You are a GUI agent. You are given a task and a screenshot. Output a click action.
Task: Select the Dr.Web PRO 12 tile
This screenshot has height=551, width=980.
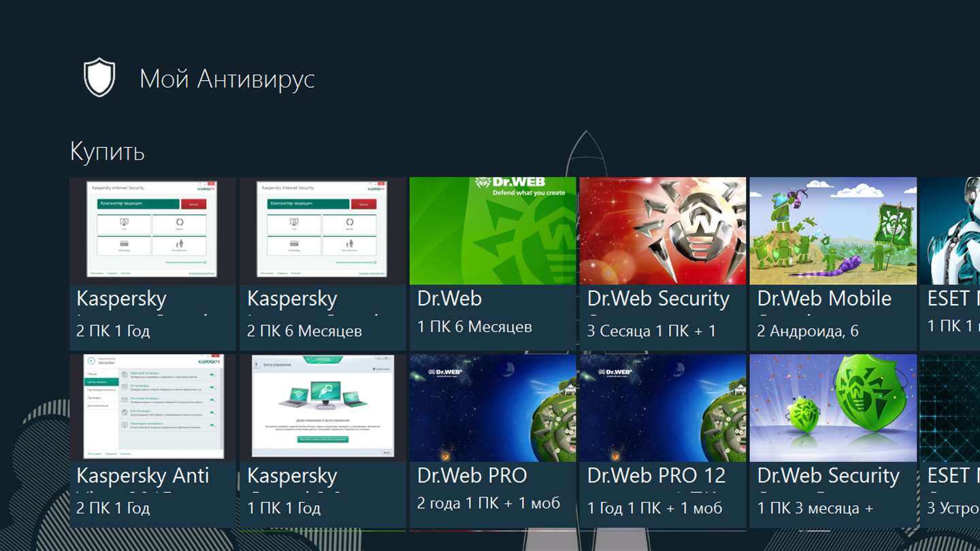click(663, 441)
